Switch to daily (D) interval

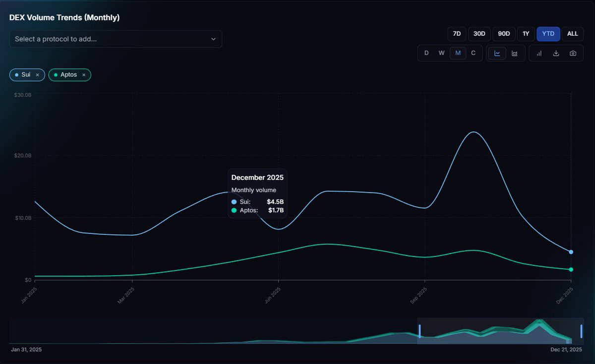click(x=426, y=53)
